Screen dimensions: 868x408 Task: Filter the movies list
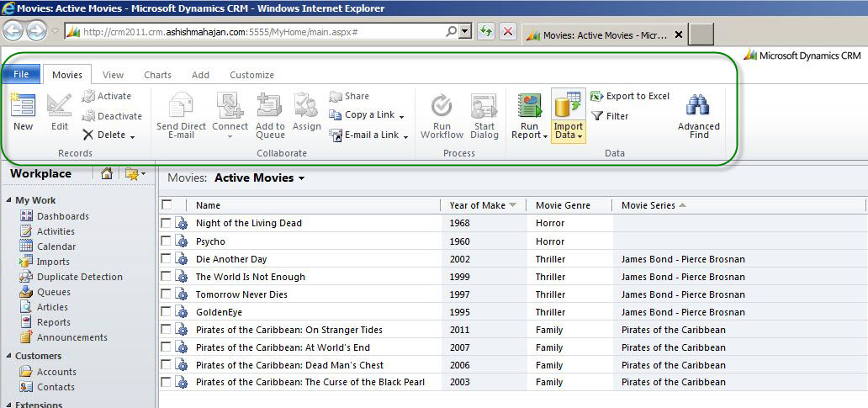(610, 116)
